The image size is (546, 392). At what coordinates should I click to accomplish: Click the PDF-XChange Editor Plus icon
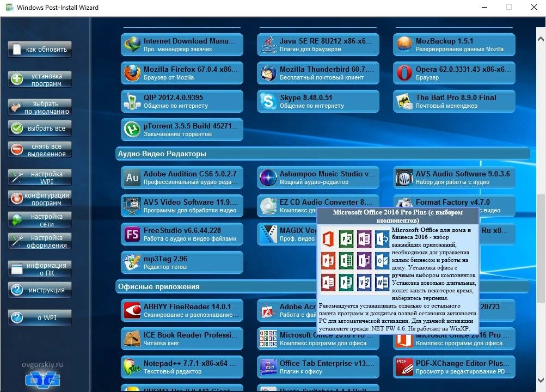point(403,366)
